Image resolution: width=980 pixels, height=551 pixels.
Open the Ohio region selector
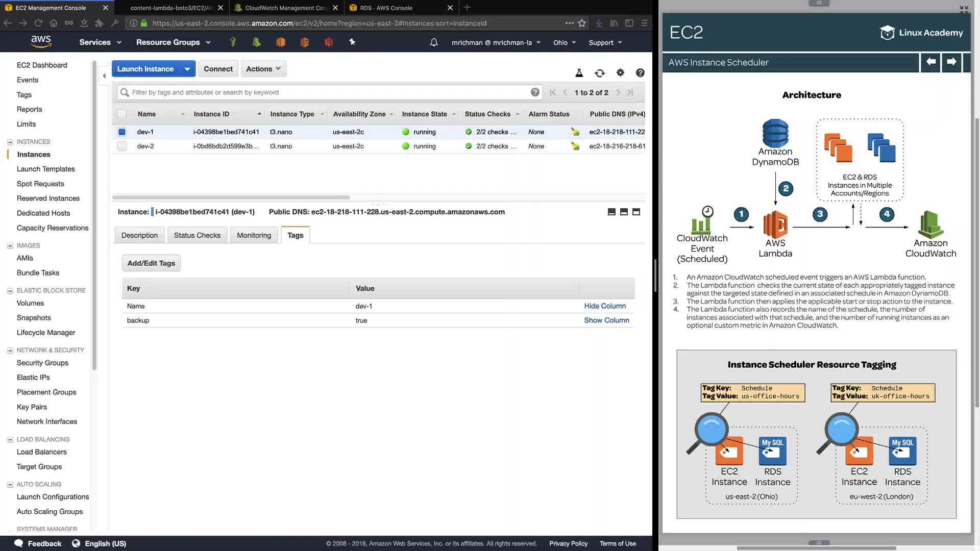point(565,42)
